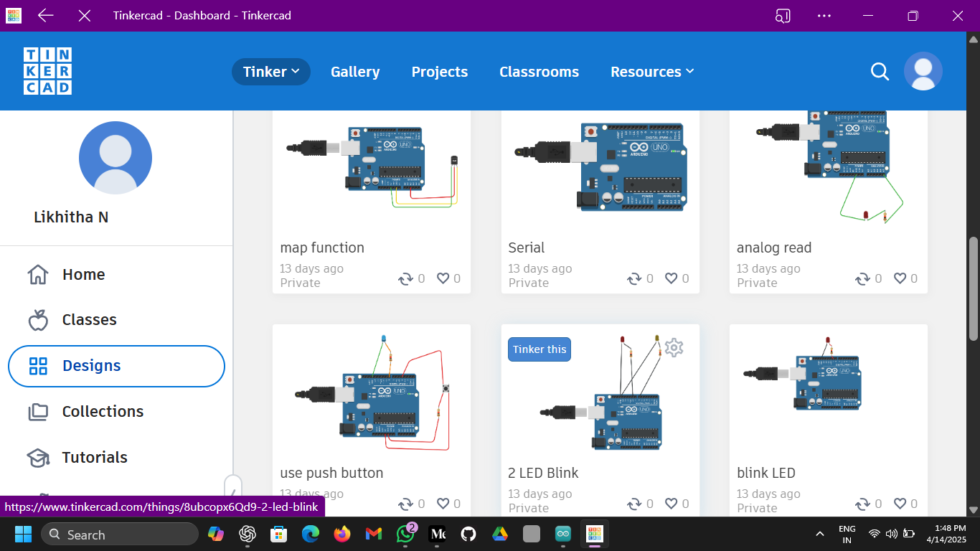Image resolution: width=980 pixels, height=551 pixels.
Task: Open the Classrooms nav item
Action: tap(540, 72)
